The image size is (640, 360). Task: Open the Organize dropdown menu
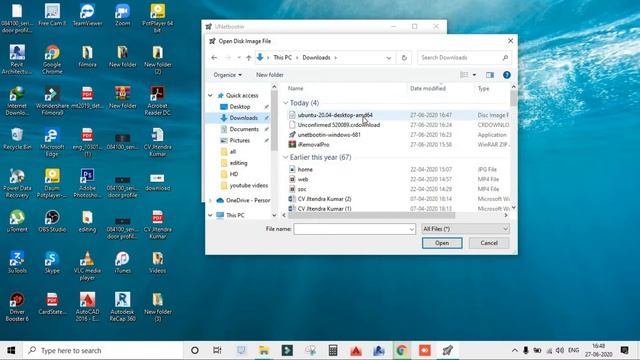(227, 75)
